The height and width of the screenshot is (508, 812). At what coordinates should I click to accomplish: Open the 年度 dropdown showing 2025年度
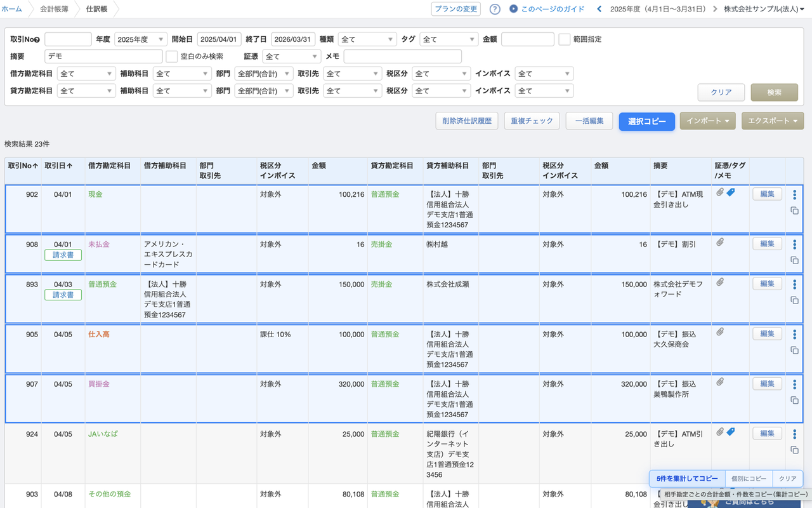pos(141,39)
